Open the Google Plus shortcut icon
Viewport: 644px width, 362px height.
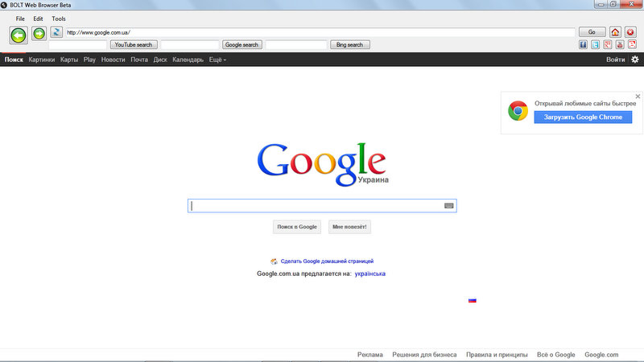tap(608, 45)
